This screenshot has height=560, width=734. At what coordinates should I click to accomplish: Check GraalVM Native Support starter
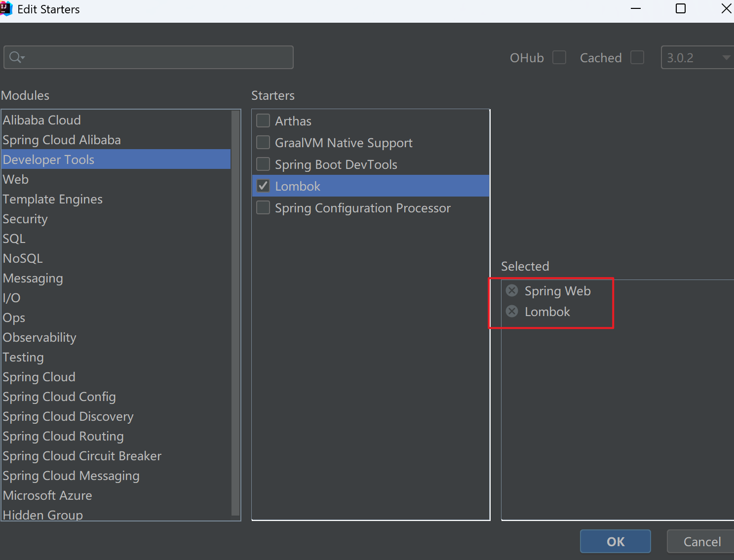pos(263,142)
